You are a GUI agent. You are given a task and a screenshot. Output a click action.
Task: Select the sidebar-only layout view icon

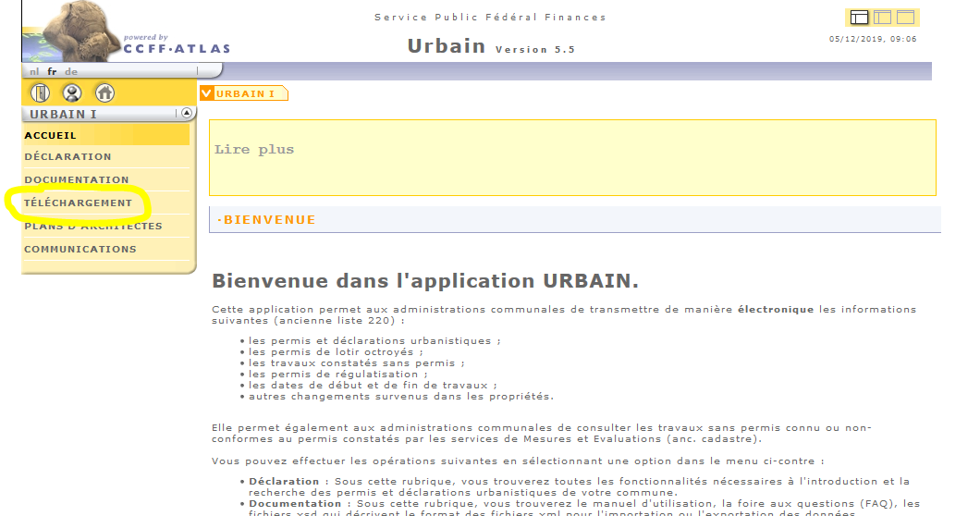[882, 18]
